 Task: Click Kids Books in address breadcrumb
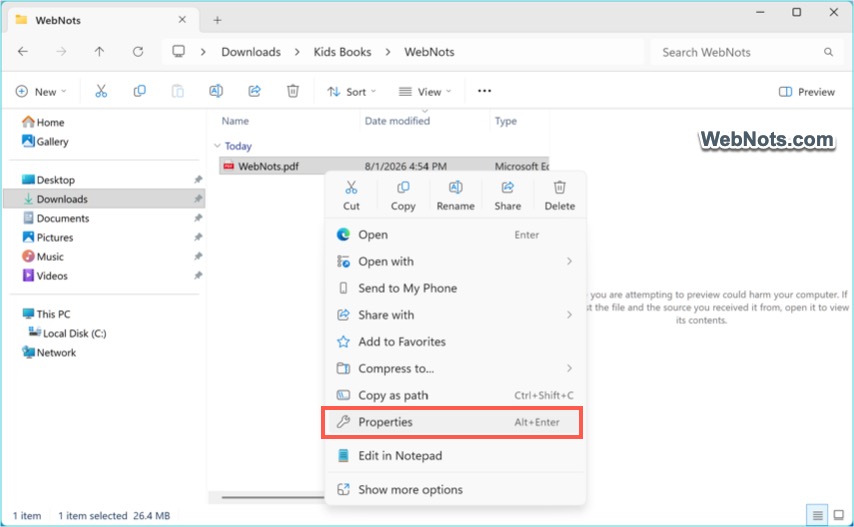[342, 52]
